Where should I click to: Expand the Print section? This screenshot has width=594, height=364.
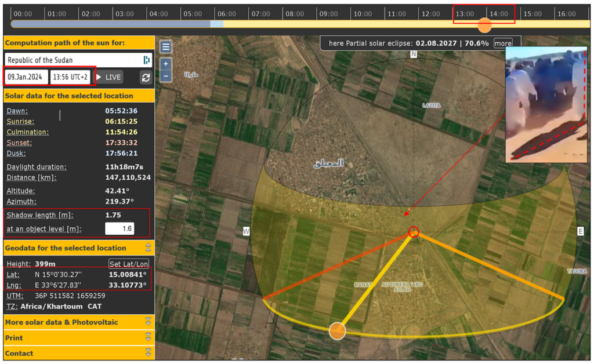(x=148, y=337)
